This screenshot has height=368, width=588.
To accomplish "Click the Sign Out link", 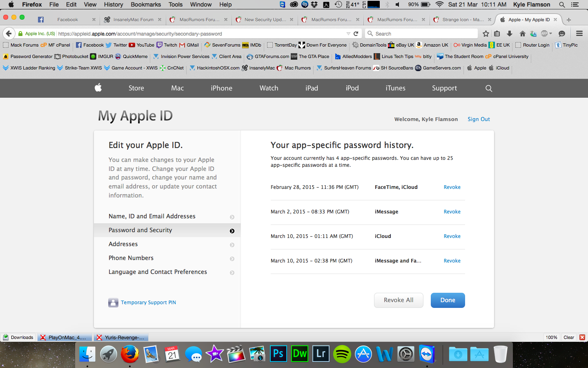I will [479, 119].
